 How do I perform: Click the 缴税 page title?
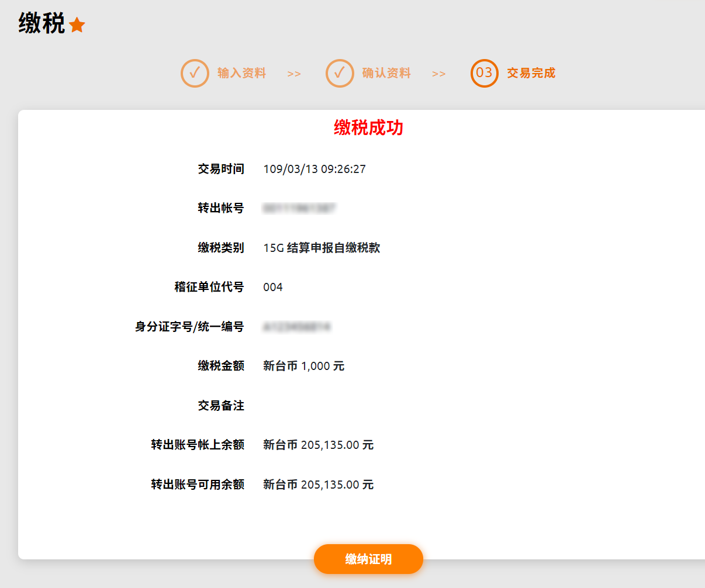tap(42, 24)
